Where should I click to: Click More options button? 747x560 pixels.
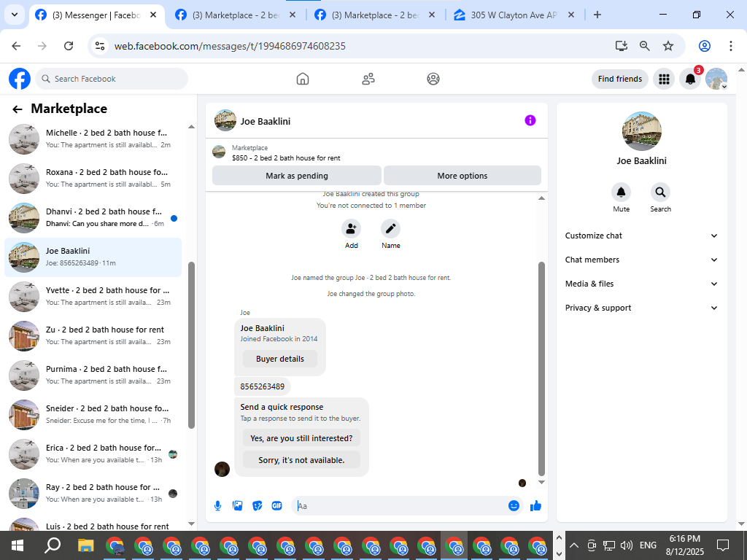point(462,176)
